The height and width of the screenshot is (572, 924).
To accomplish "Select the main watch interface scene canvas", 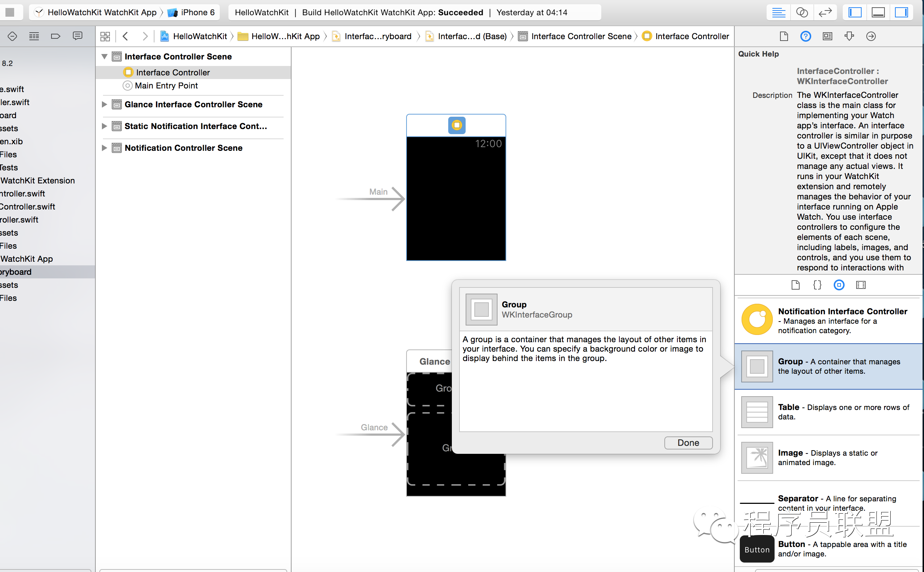I will [456, 199].
